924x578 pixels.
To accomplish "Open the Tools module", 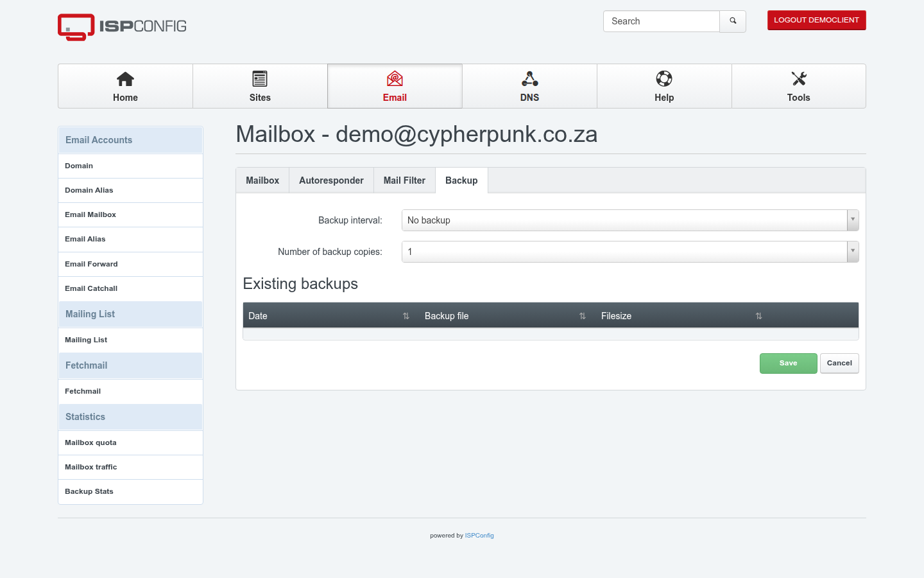I will pos(798,86).
